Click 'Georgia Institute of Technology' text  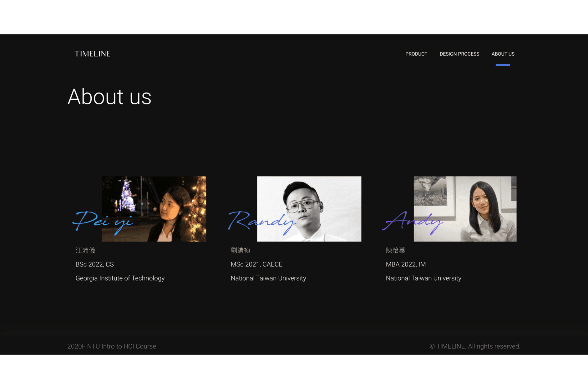coord(120,278)
